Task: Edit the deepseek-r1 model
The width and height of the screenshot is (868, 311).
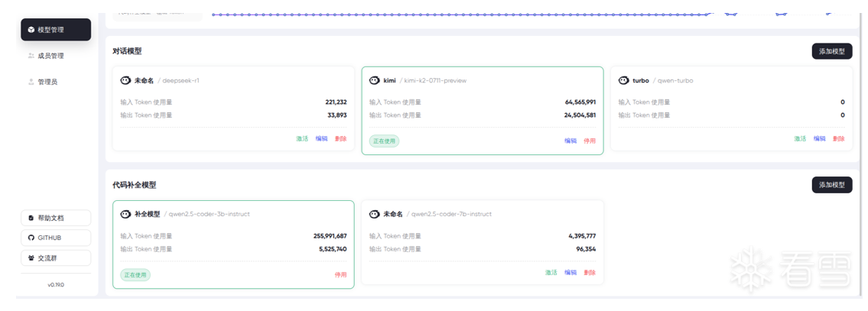Action: pos(321,138)
